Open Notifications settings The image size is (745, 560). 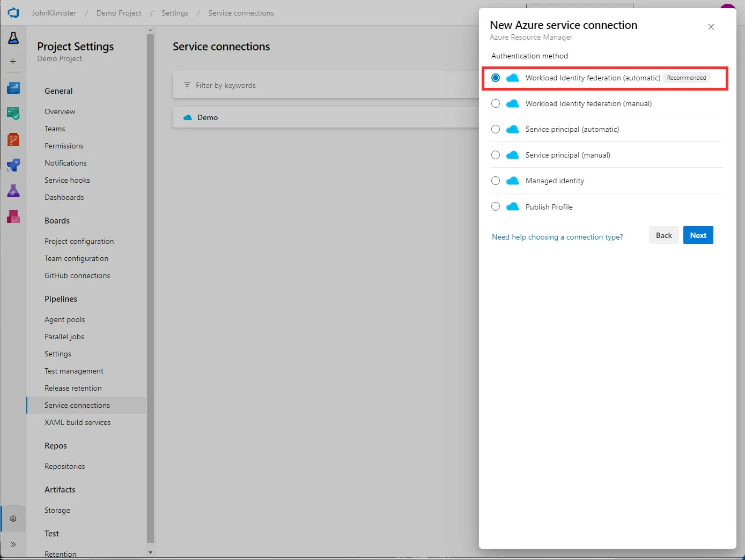click(65, 163)
